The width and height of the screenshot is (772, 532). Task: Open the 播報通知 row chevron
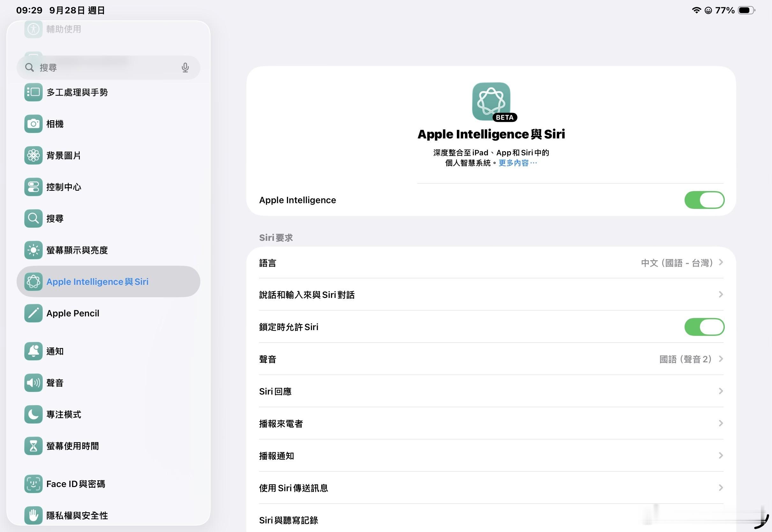click(x=721, y=456)
